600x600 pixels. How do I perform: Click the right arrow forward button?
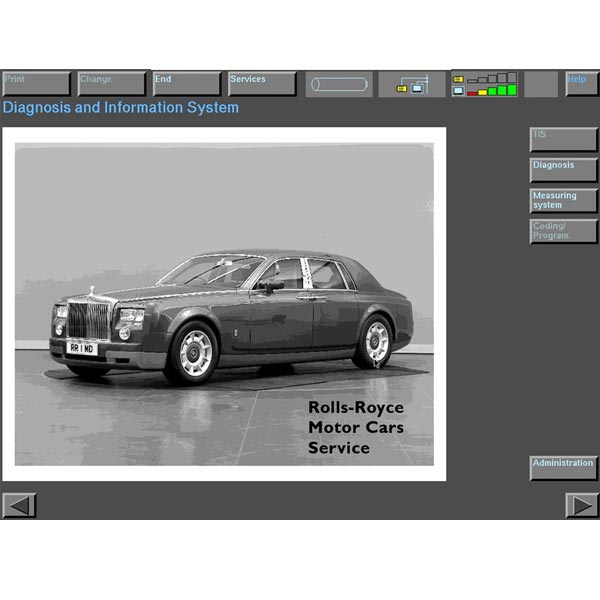[582, 505]
